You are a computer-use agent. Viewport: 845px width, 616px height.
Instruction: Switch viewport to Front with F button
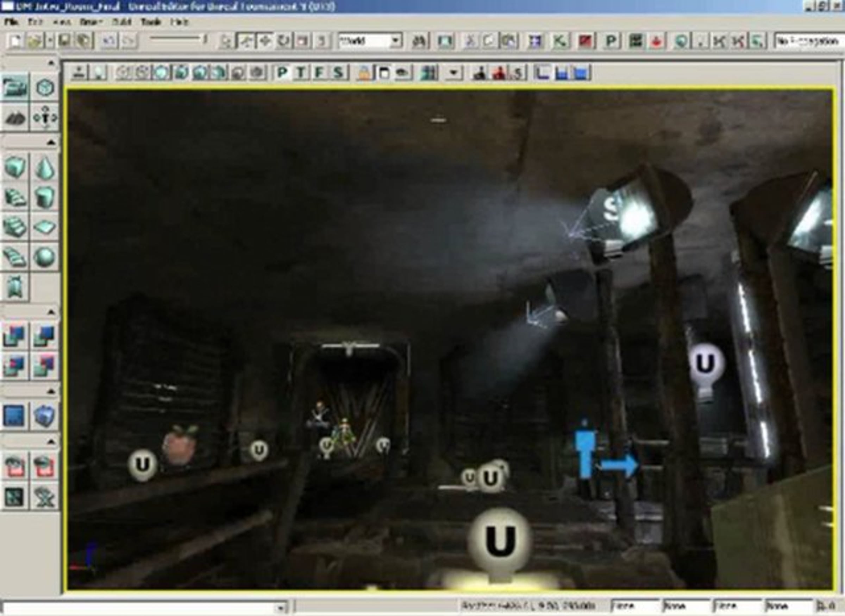[319, 73]
